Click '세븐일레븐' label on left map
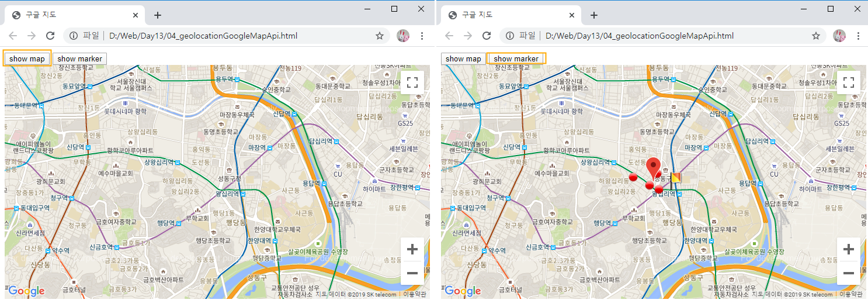The height and width of the screenshot is (303, 868). tap(404, 149)
